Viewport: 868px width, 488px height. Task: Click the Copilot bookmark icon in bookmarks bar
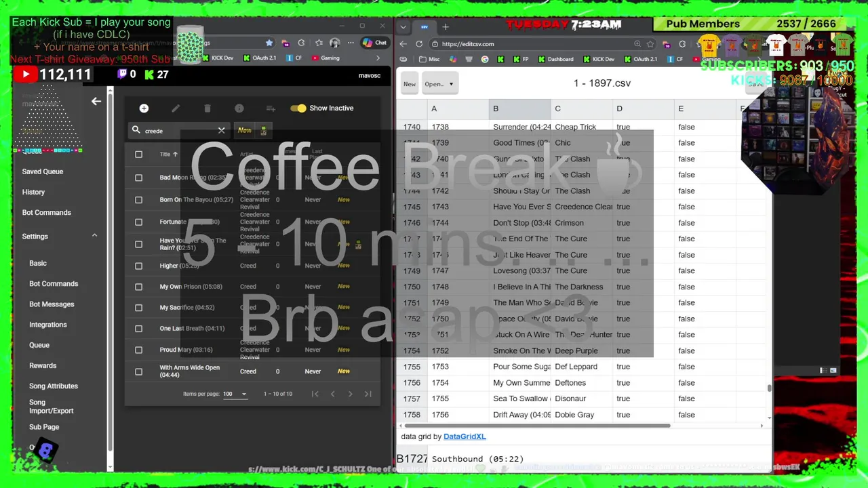[452, 59]
